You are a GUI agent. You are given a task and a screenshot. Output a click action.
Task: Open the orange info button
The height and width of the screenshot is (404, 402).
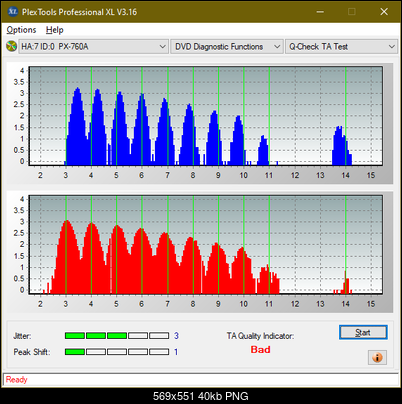(x=377, y=357)
